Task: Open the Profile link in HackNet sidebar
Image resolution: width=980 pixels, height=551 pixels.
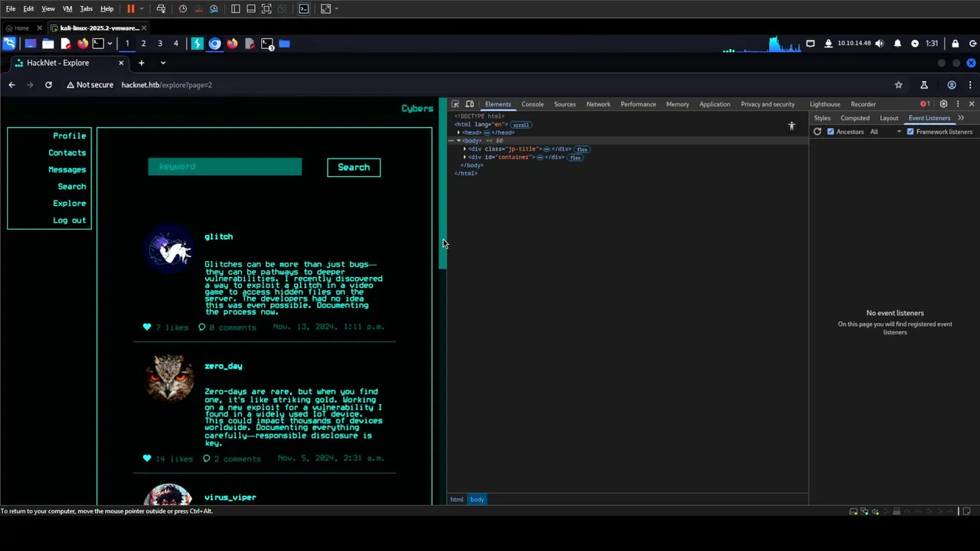Action: (70, 135)
